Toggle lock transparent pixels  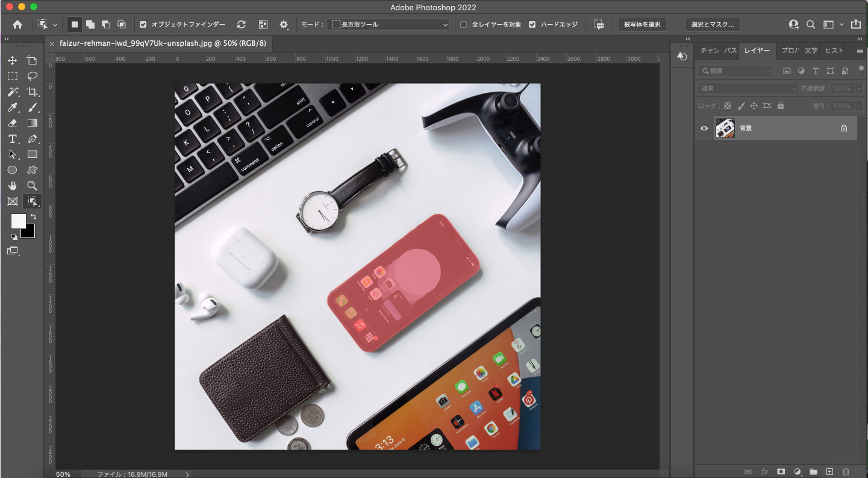coord(728,105)
